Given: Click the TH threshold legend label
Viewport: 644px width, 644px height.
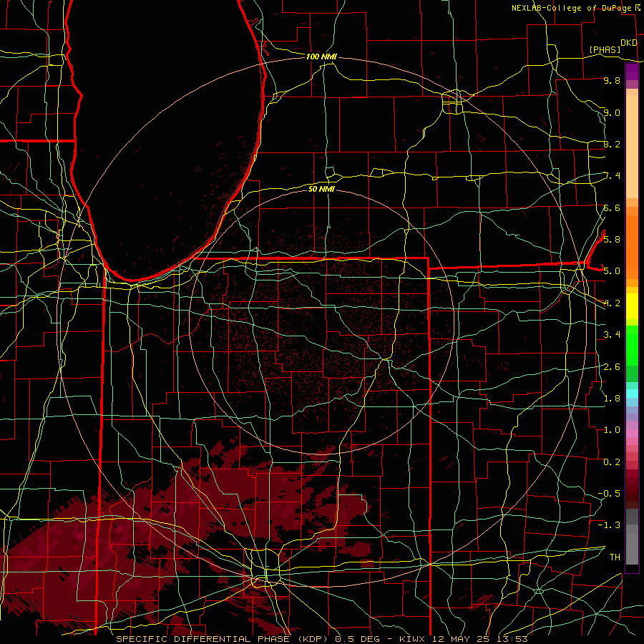Looking at the screenshot, I should click(615, 557).
